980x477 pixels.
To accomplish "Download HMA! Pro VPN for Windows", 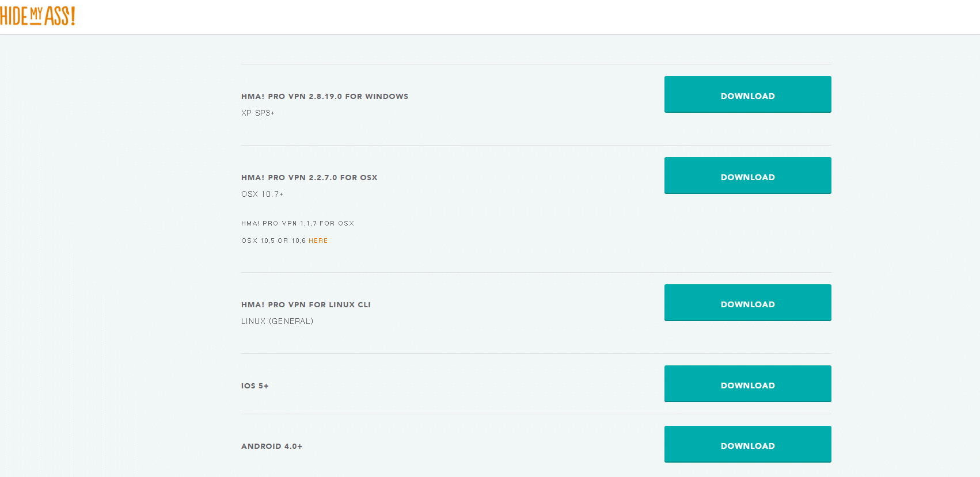I will point(747,94).
